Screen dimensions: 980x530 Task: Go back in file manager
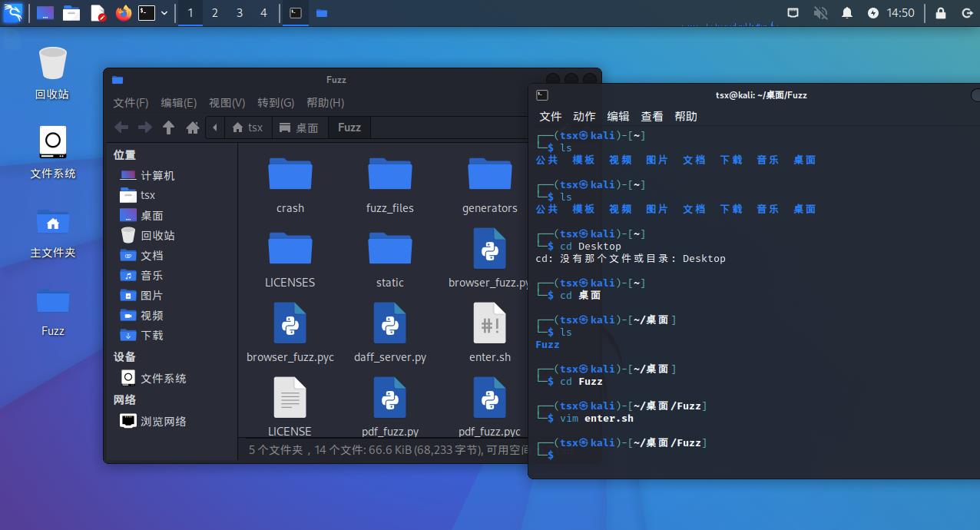point(121,128)
